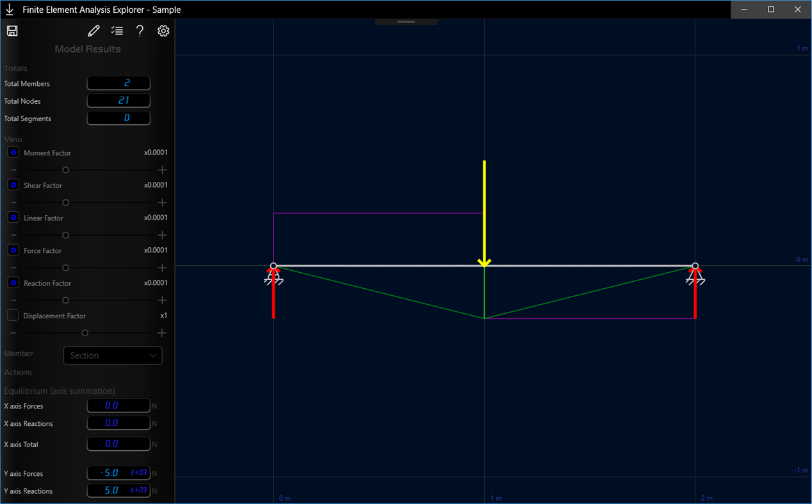Open the Settings gear
Image resolution: width=812 pixels, height=504 pixels.
click(x=163, y=30)
